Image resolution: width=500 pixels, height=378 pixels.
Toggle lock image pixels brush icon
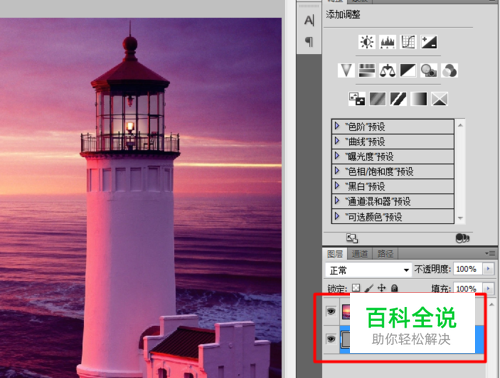pyautogui.click(x=369, y=288)
